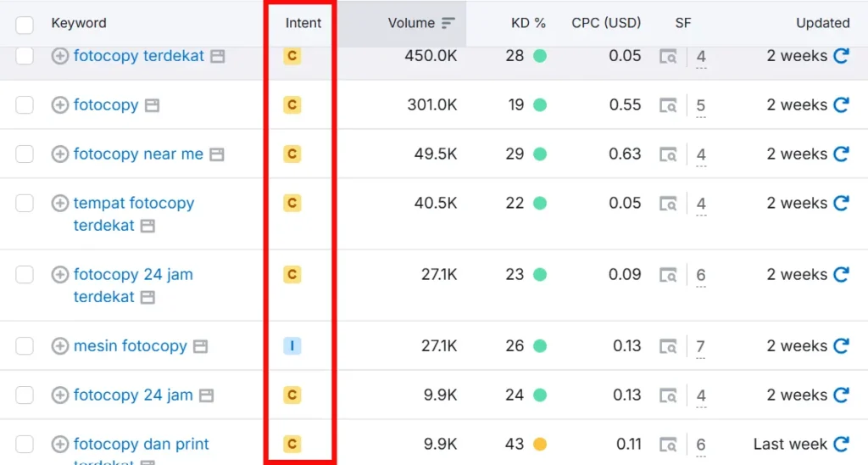Click Informational intent badge for mesin fotocopy
868x465 pixels.
(292, 346)
